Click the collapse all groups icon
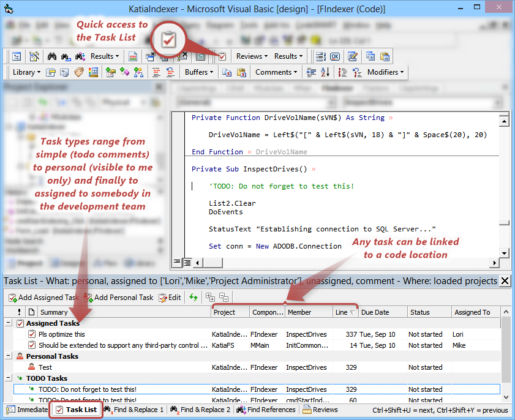 click(x=224, y=297)
